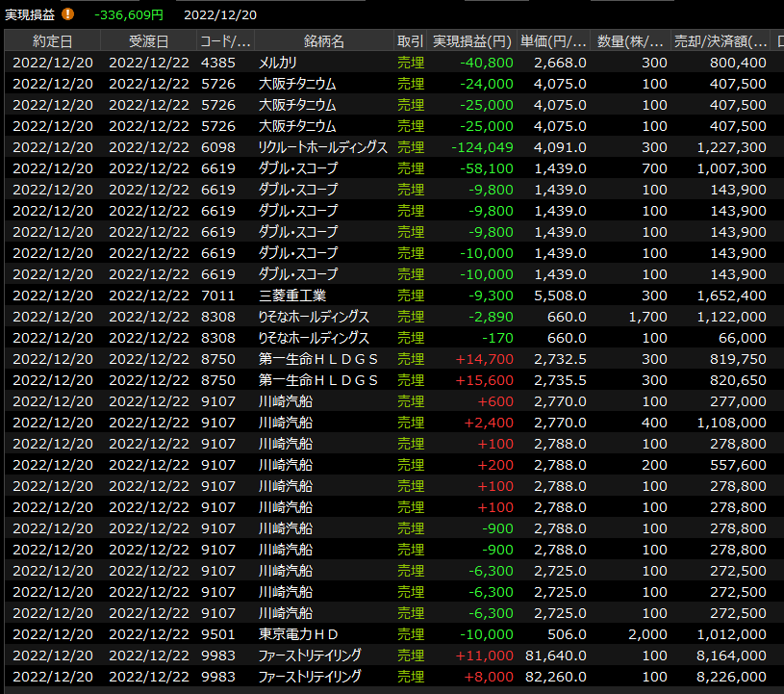
Task: Click the 銘柄名 column header
Action: (x=323, y=40)
